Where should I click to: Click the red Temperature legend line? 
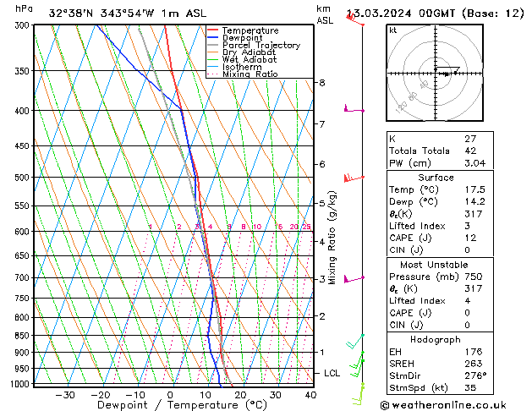213,30
